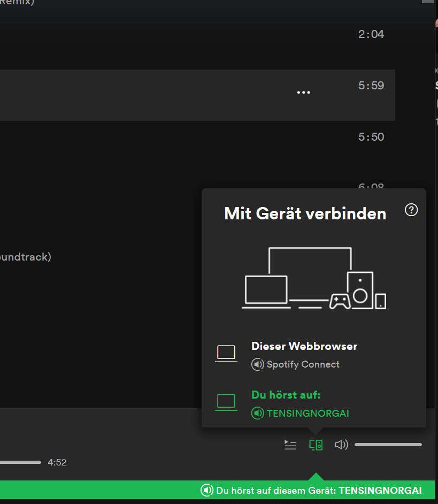This screenshot has height=504, width=438.
Task: Open more options three-dot menu on 5:59 track
Action: click(x=303, y=93)
